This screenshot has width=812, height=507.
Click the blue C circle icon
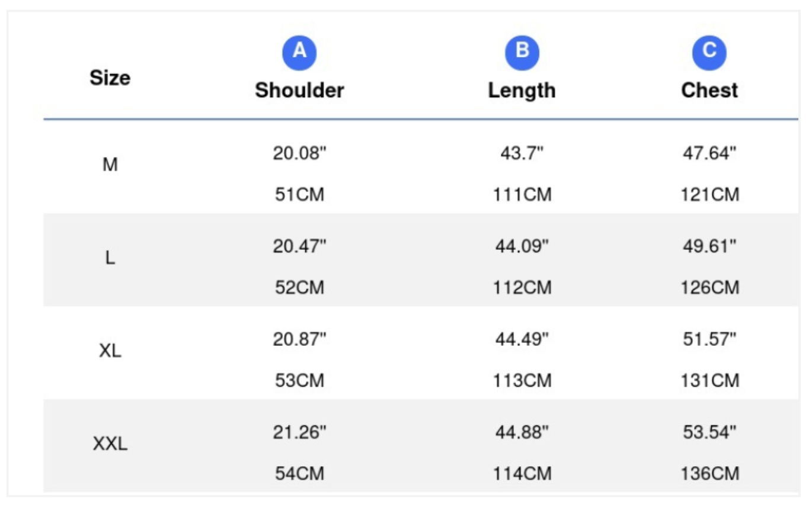(x=709, y=52)
